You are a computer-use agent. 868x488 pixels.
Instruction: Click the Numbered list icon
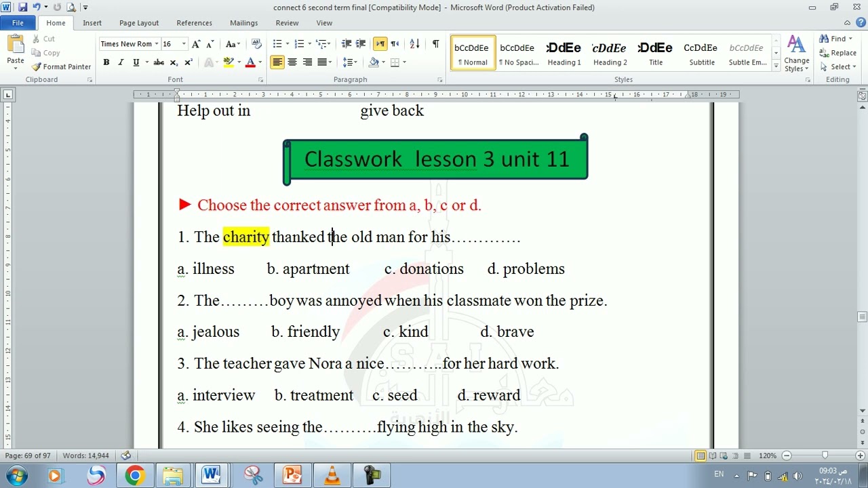tap(299, 44)
